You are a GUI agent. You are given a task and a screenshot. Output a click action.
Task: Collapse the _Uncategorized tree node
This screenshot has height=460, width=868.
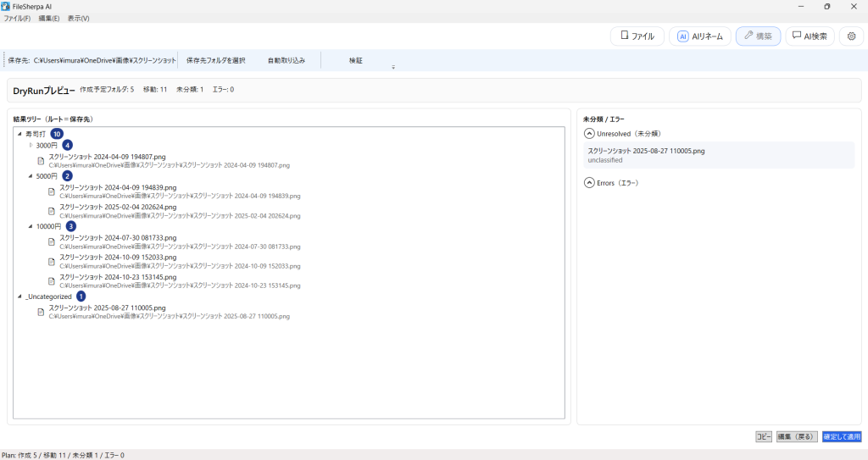(x=19, y=297)
